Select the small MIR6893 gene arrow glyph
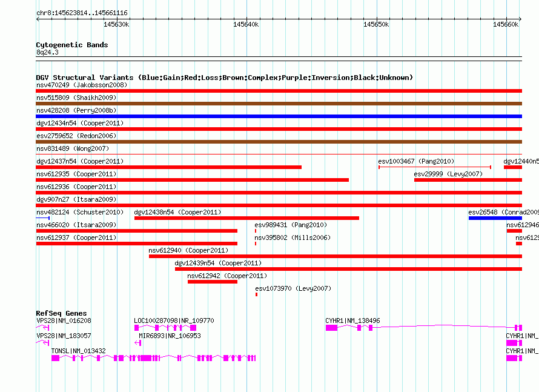539x392 pixels. 138,343
